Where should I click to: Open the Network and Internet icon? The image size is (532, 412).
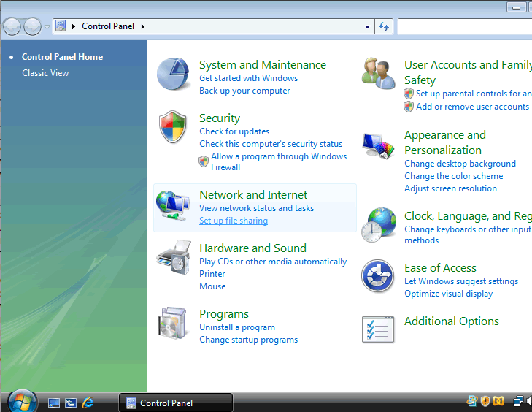[x=173, y=207]
